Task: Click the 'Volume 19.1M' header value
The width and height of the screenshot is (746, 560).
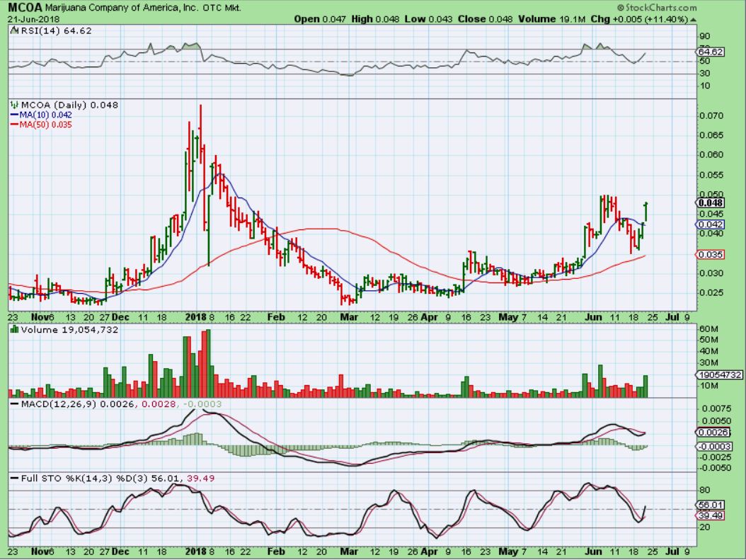Action: pyautogui.click(x=552, y=19)
